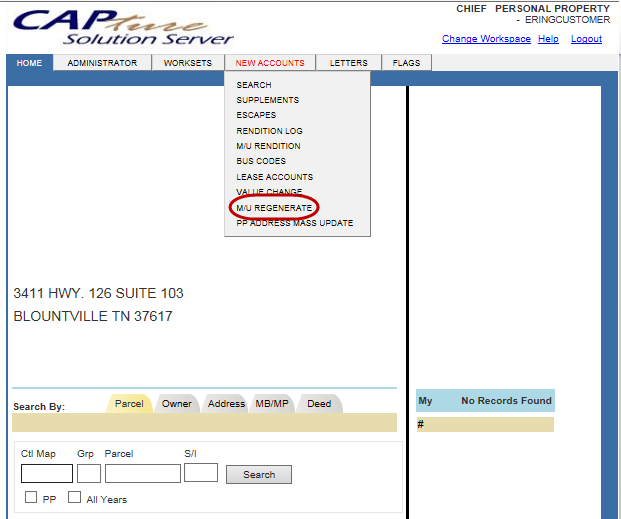The image size is (621, 519).
Task: Select M/U RENDITION menu entry
Action: click(x=269, y=146)
